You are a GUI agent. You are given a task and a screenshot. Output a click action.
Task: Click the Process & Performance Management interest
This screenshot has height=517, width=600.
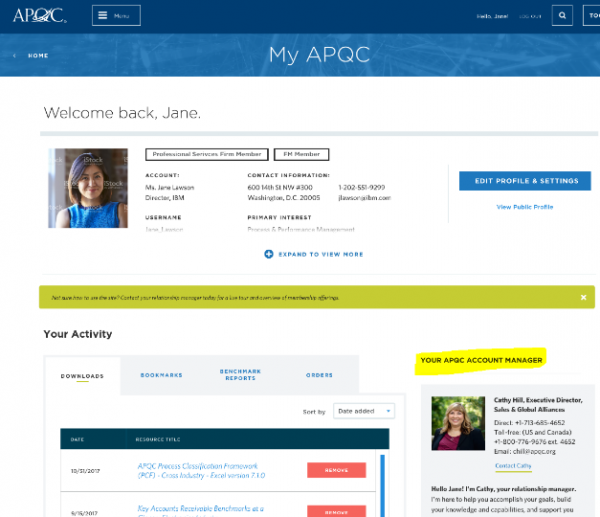tap(301, 230)
